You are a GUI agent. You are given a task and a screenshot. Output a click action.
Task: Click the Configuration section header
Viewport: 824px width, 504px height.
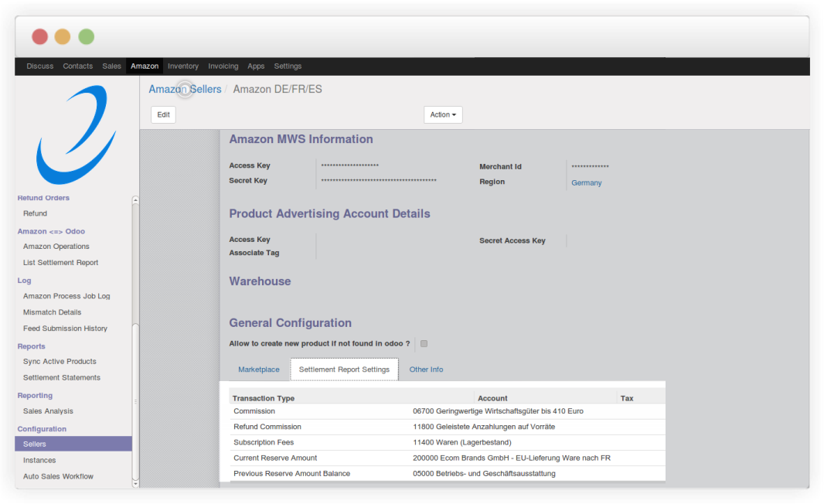click(x=42, y=429)
